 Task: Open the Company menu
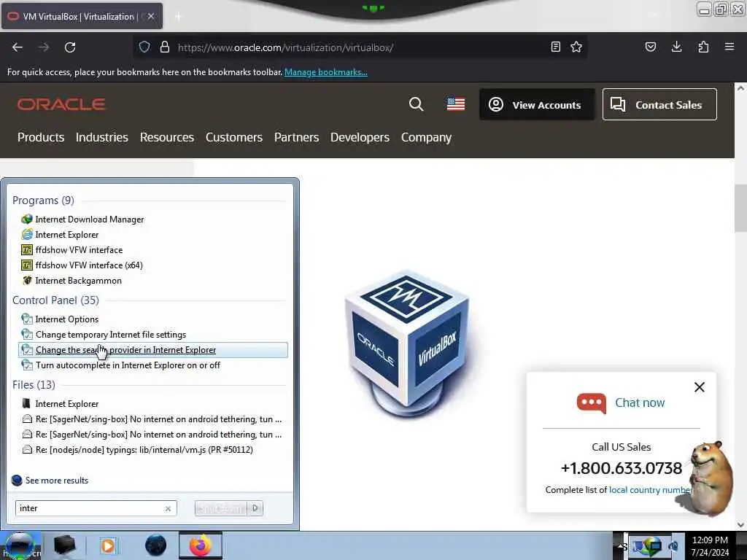pos(426,137)
